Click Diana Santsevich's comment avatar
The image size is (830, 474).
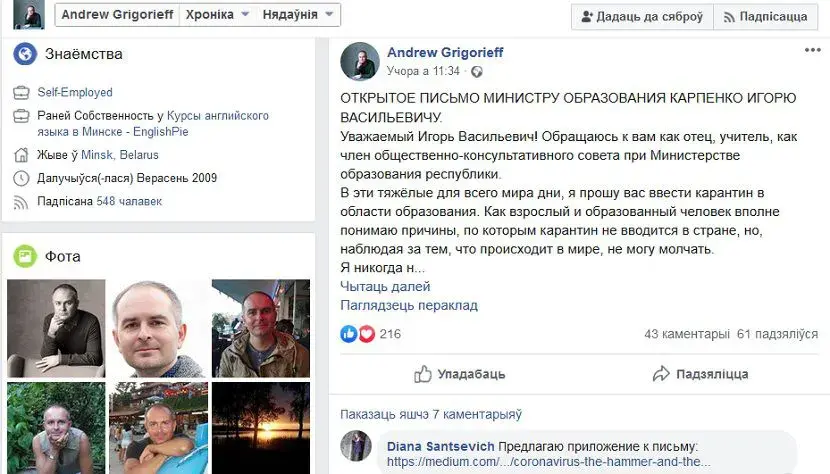point(356,445)
